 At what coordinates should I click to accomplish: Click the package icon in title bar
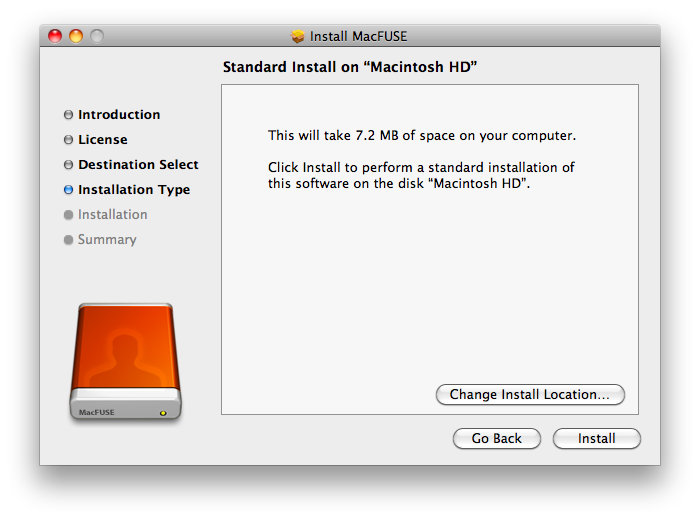[x=297, y=37]
